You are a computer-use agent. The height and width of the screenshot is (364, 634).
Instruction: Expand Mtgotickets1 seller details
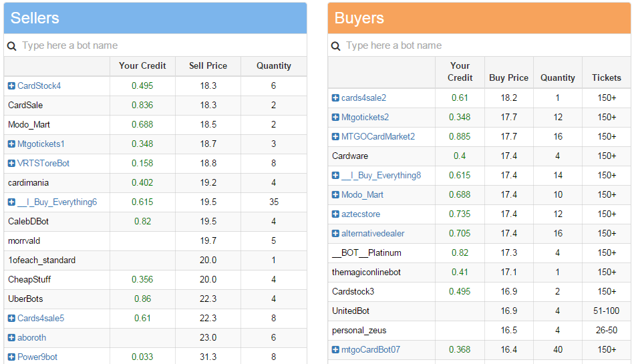[x=11, y=144]
